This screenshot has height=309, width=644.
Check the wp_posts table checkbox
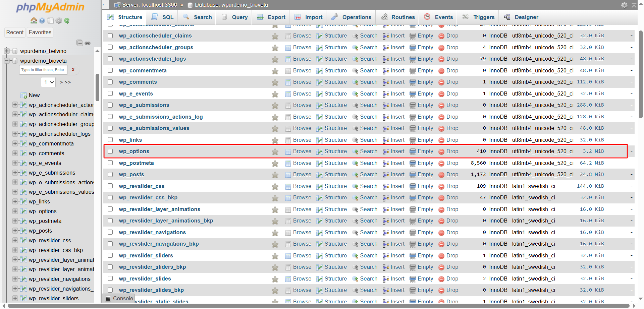click(110, 175)
